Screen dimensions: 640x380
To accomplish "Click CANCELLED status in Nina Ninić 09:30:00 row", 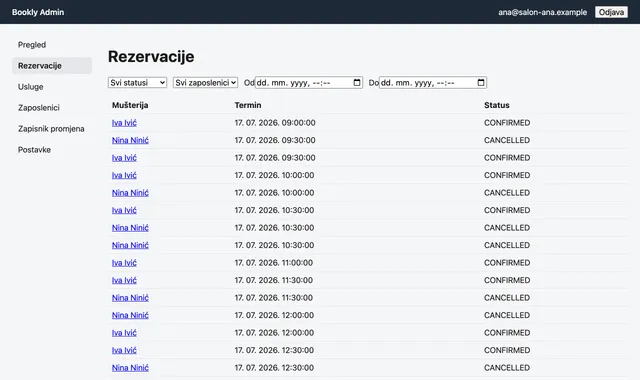I will [x=507, y=140].
